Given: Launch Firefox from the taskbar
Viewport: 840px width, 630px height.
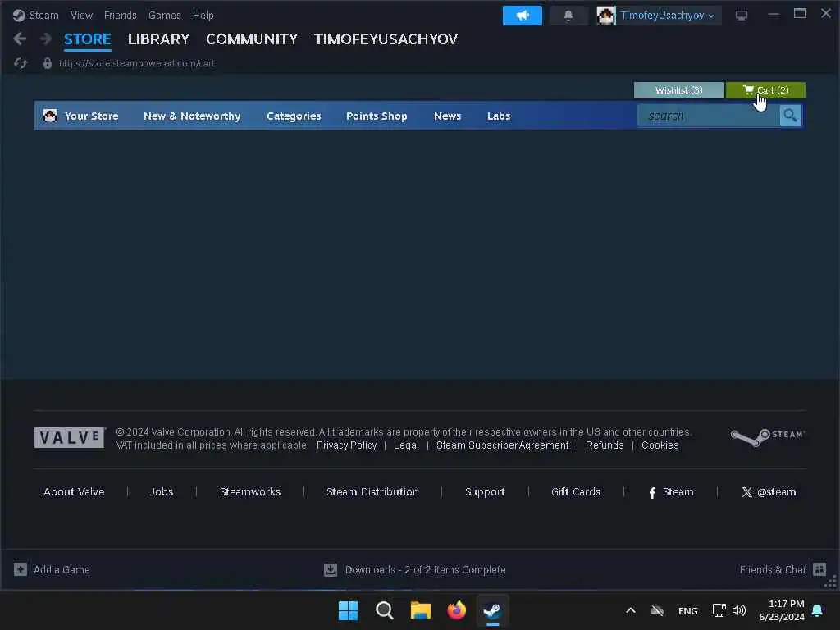Looking at the screenshot, I should tap(456, 610).
